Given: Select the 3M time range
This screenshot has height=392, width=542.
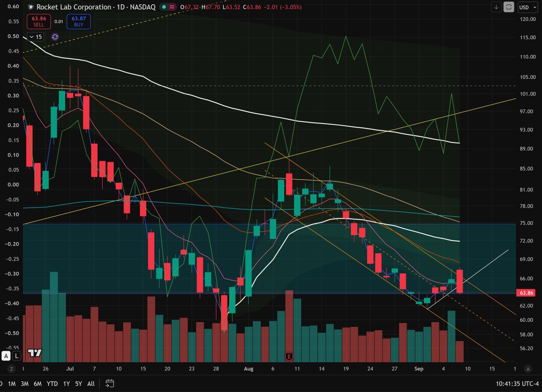Looking at the screenshot, I should 24,384.
